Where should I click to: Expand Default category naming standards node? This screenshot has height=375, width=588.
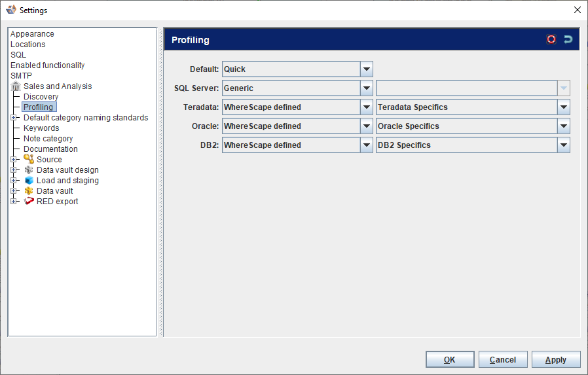(x=14, y=118)
